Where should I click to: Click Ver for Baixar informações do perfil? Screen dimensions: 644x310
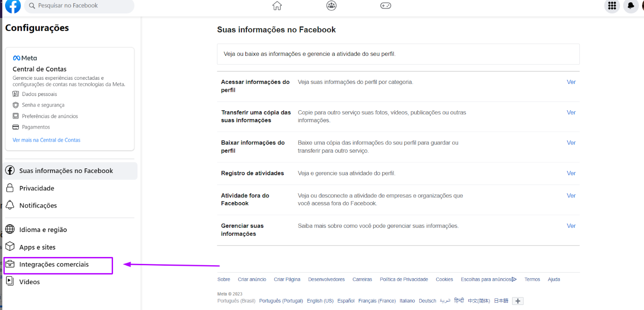(571, 143)
